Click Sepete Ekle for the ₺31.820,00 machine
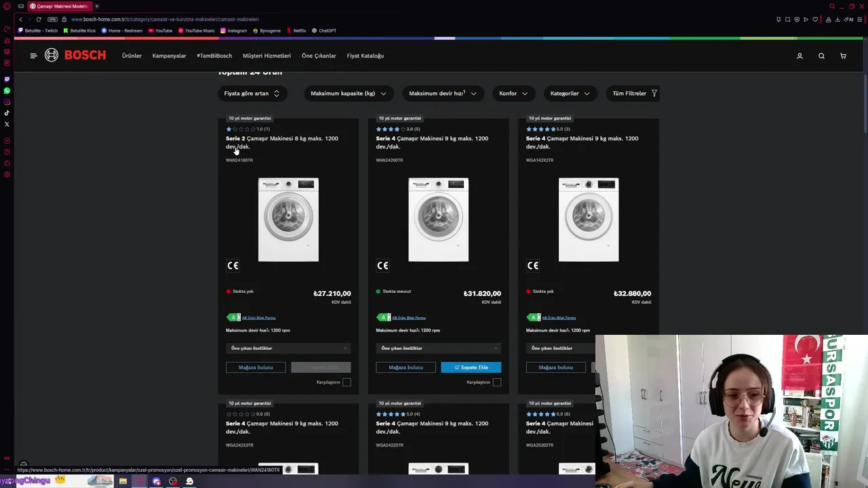 tap(471, 367)
